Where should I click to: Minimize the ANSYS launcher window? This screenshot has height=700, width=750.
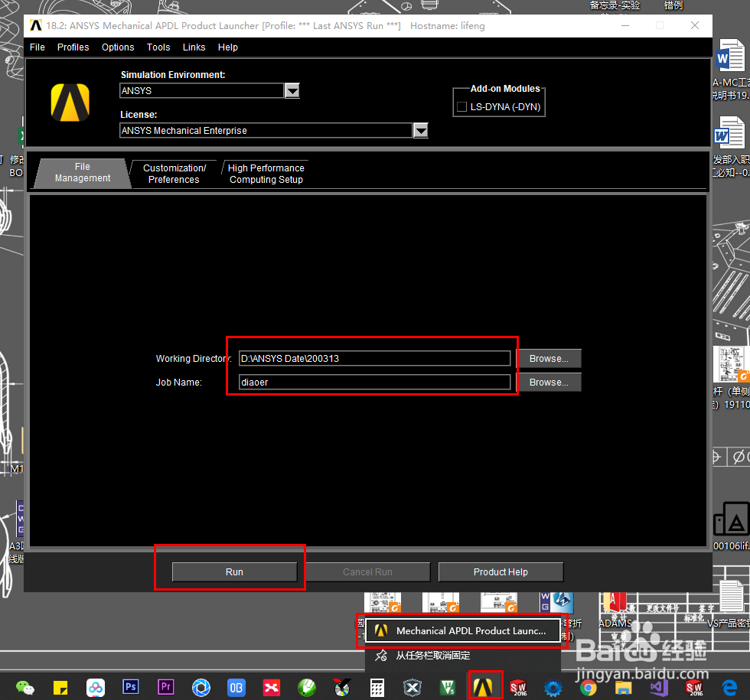(x=625, y=25)
